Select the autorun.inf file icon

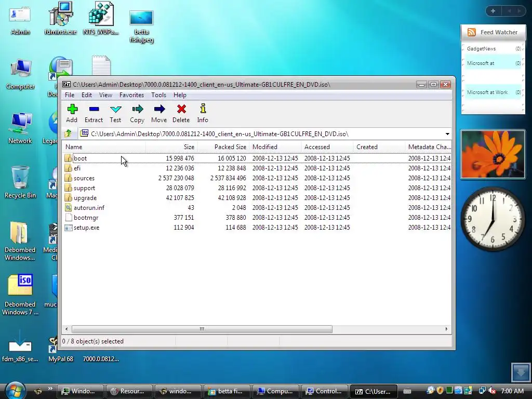[68, 207]
